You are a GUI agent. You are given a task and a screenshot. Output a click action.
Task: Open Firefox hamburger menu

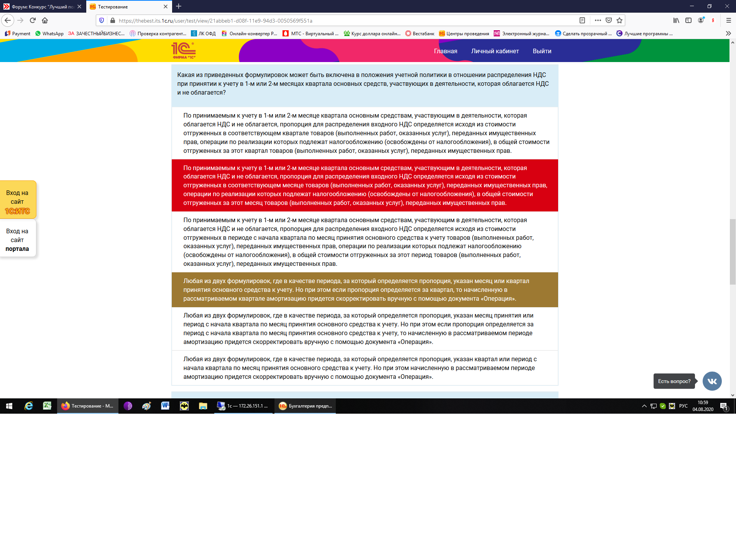click(x=728, y=20)
